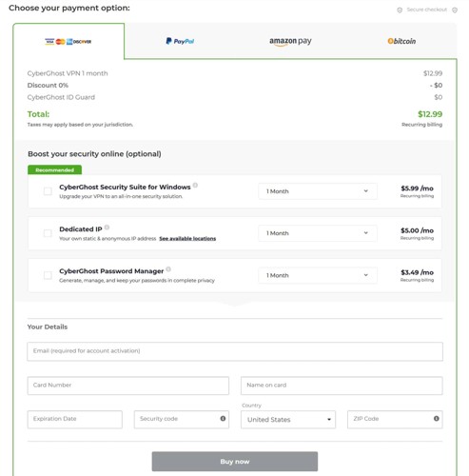
Task: Expand Dedicated IP 1 Month dropdown
Action: tap(318, 233)
